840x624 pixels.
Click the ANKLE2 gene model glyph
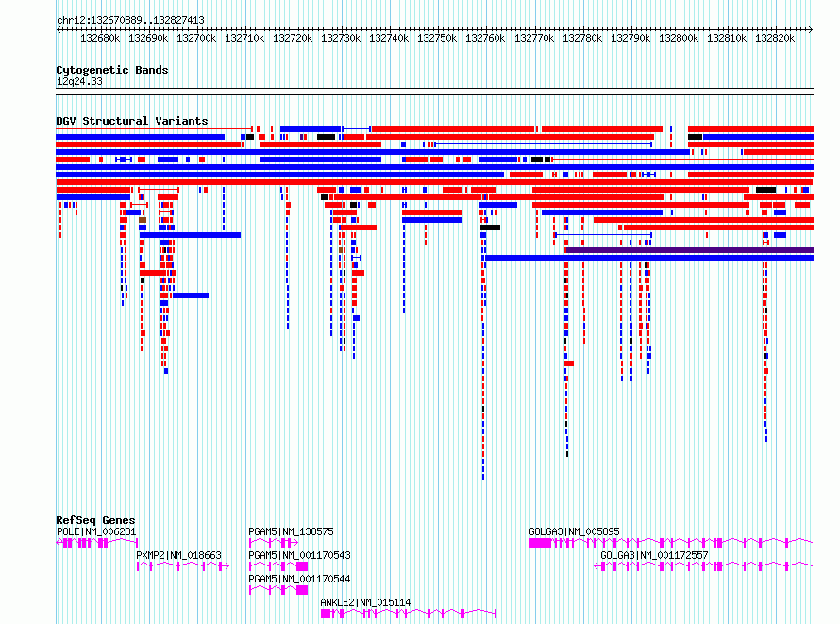[x=409, y=614]
